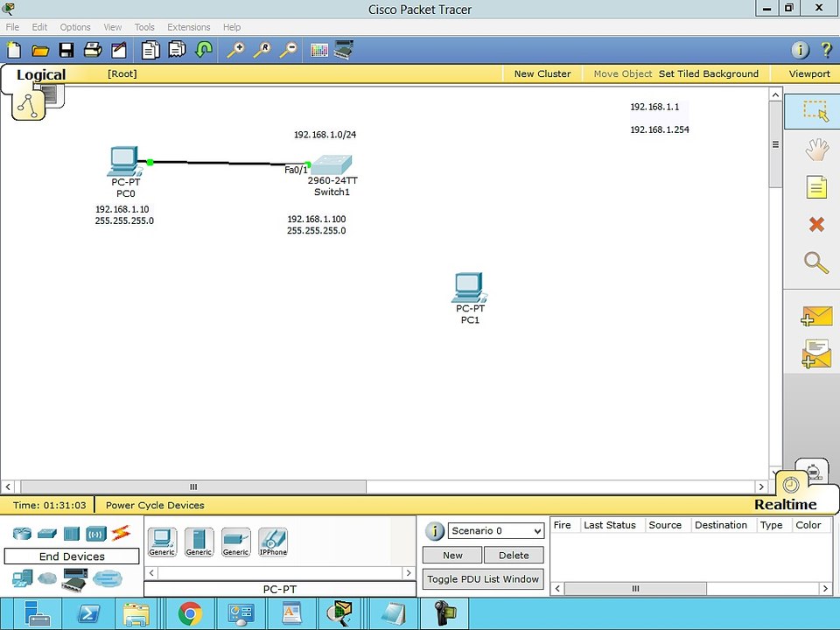Open the Options menu

[75, 27]
